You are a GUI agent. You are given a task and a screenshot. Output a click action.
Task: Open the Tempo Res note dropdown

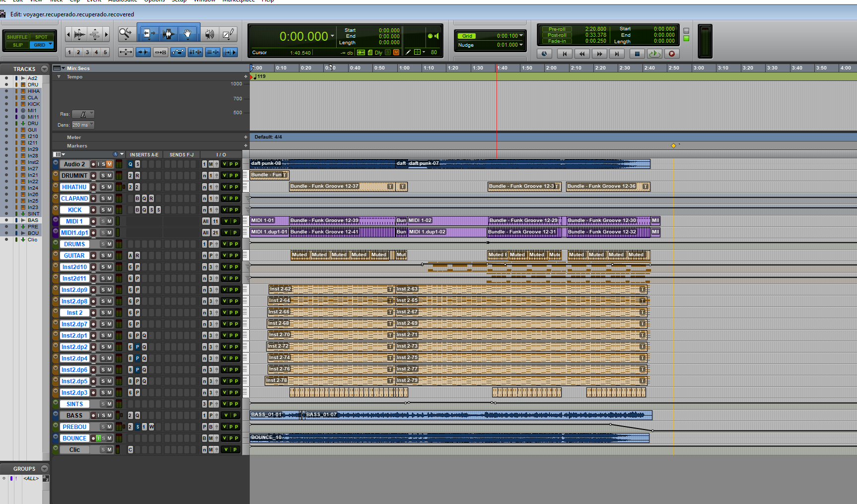coord(83,114)
